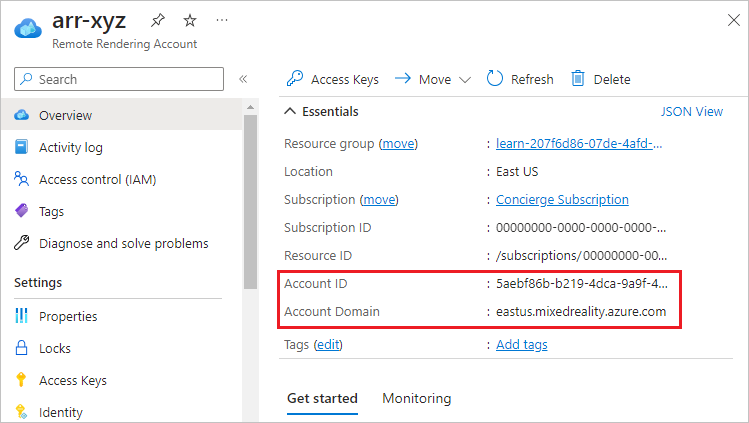This screenshot has height=423, width=749.
Task: Click the Settings section heading
Action: click(38, 283)
